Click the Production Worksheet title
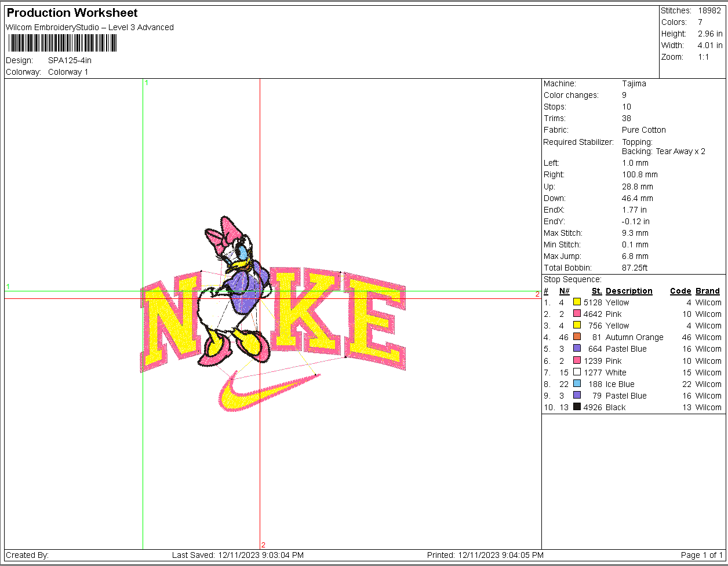This screenshot has width=728, height=566. point(72,13)
